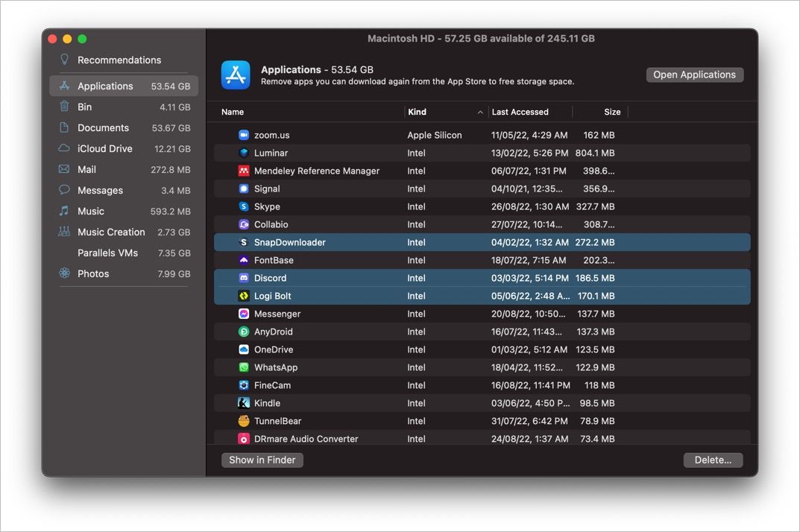Click the TunnelBear app icon
Image resolution: width=800 pixels, height=532 pixels.
click(244, 421)
